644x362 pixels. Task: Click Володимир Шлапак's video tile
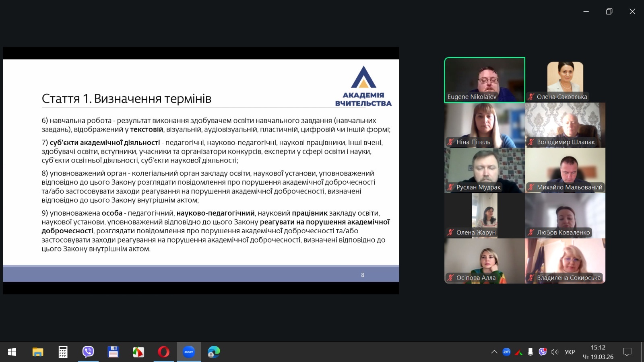[565, 125]
